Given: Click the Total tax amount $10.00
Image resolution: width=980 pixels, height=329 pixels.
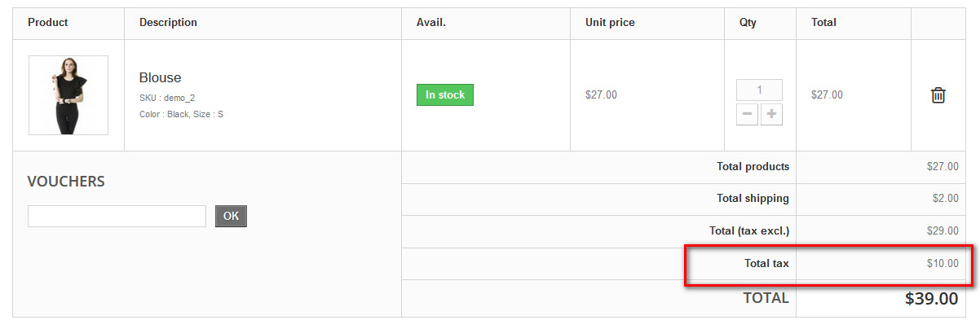Looking at the screenshot, I should point(942,264).
